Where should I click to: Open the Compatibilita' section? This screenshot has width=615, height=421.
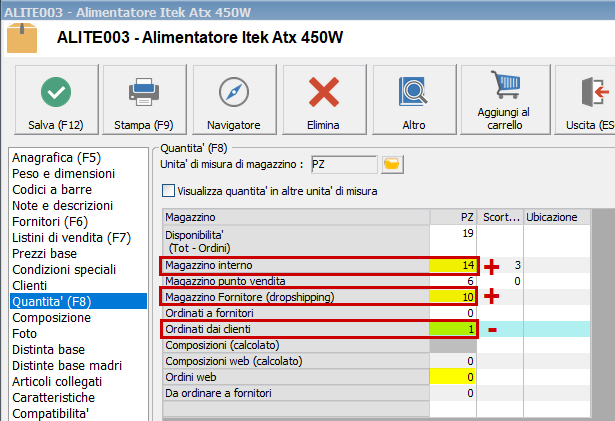pyautogui.click(x=50, y=414)
